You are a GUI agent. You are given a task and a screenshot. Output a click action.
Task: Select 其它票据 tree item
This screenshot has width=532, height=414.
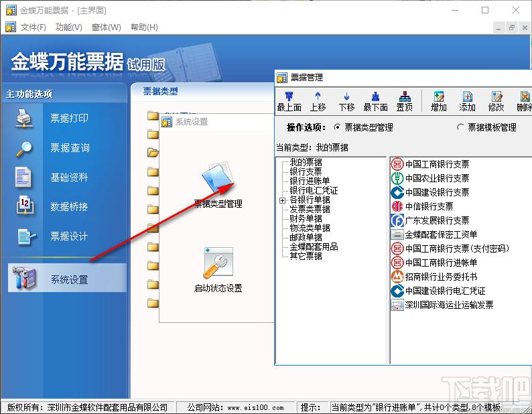(306, 256)
